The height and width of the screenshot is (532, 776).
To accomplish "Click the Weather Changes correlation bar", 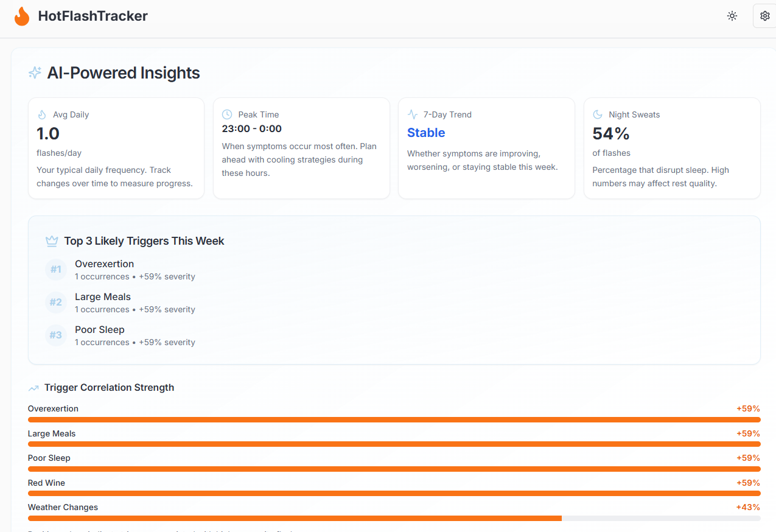I will coord(394,518).
